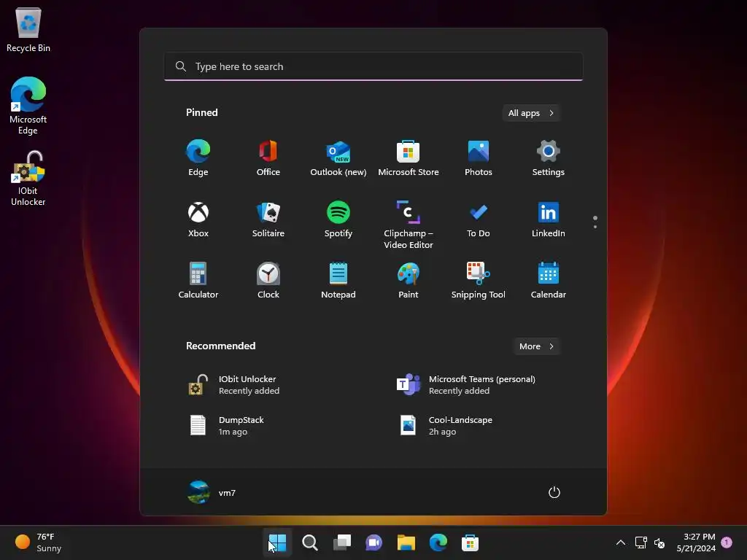This screenshot has height=560, width=747.
Task: Open Microsoft Store from taskbar
Action: click(x=471, y=542)
